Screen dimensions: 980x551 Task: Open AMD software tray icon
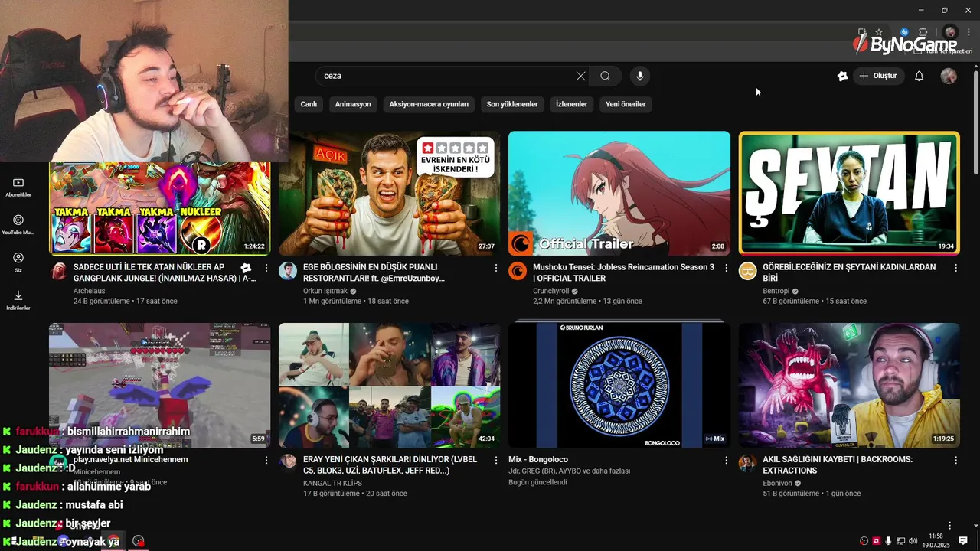876,541
